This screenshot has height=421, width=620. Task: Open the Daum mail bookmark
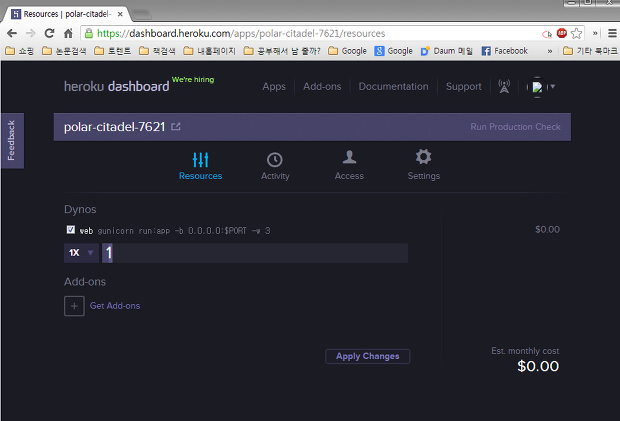click(x=446, y=51)
